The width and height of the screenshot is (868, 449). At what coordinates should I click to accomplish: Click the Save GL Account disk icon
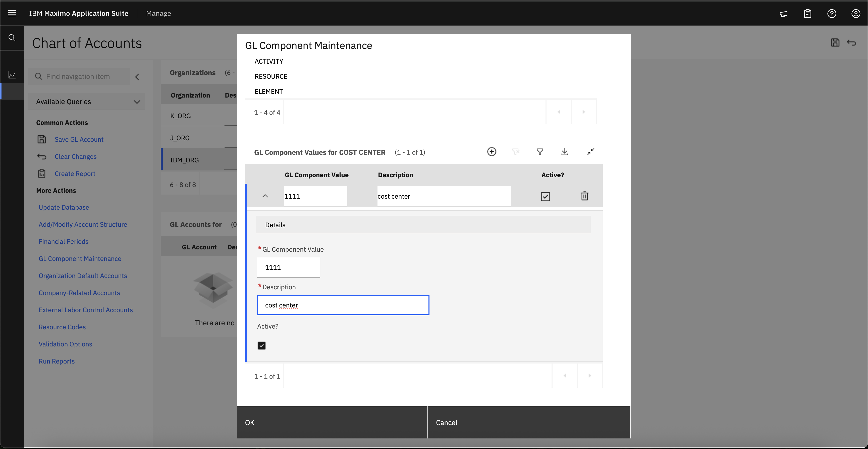41,139
